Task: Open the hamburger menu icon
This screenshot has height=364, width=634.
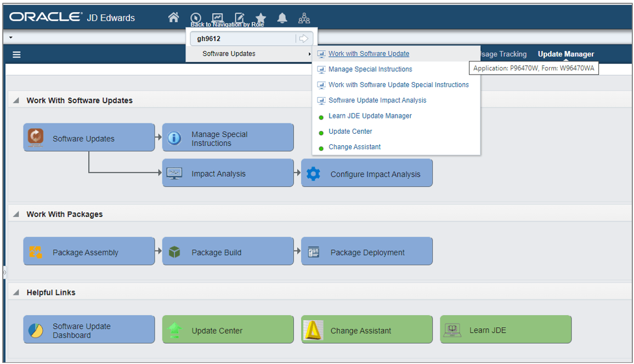Action: (16, 54)
